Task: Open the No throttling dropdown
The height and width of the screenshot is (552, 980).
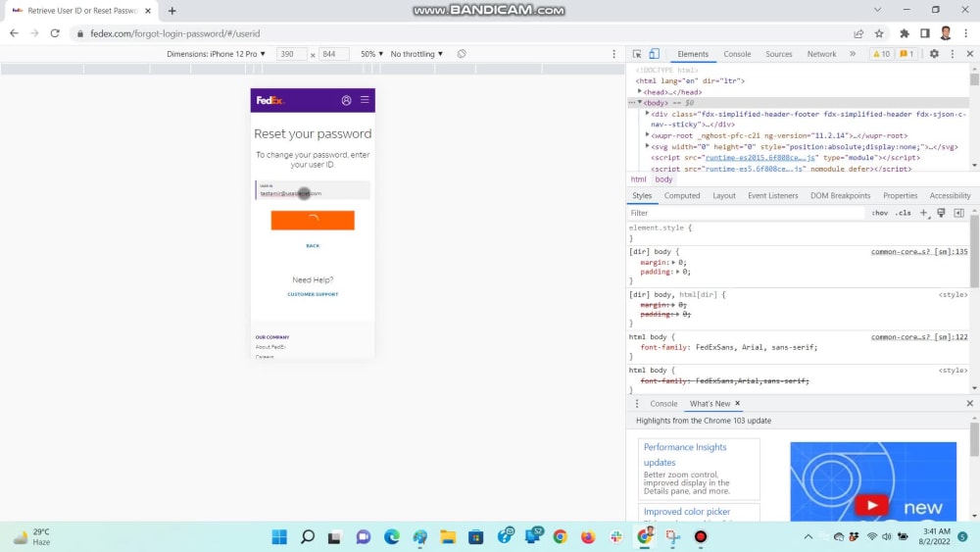Action: coord(416,54)
